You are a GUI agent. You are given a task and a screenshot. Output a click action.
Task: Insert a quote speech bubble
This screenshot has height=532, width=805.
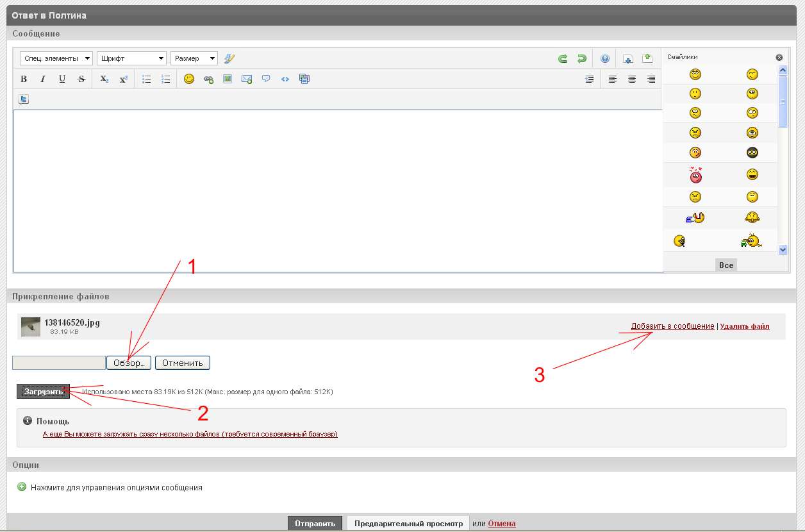[266, 79]
